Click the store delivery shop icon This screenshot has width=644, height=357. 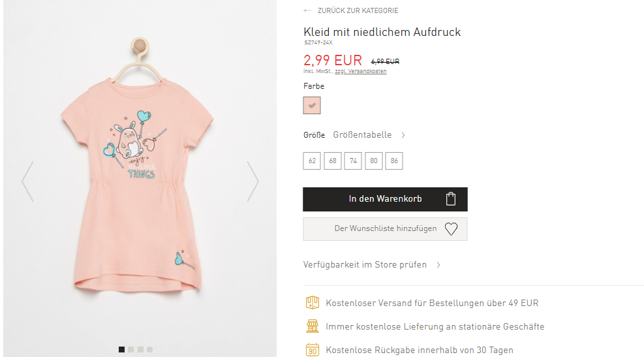click(x=312, y=326)
